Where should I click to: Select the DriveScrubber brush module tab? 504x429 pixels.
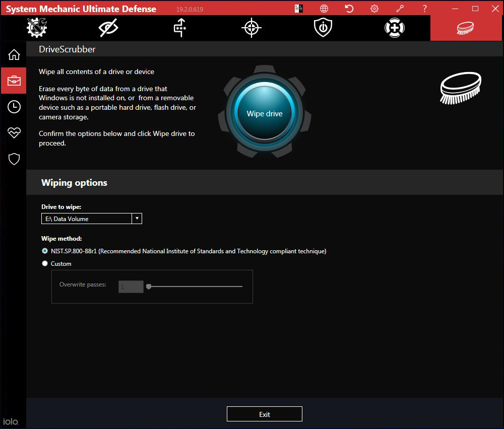466,28
